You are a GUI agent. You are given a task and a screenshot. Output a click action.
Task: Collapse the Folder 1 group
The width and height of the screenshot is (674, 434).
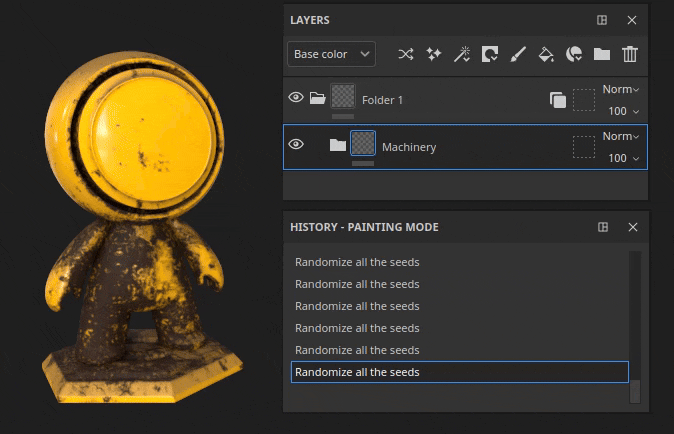[x=317, y=98]
